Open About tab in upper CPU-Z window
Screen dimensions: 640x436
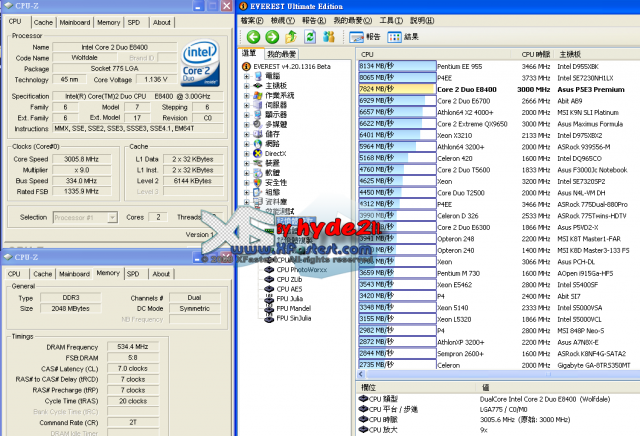pyautogui.click(x=162, y=22)
